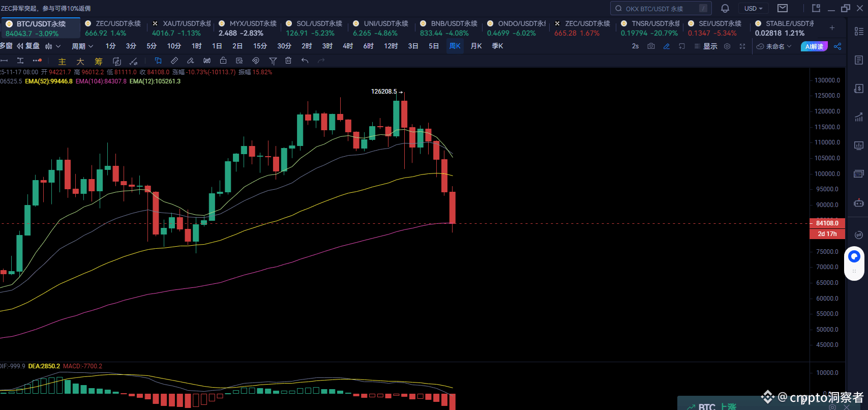Screen dimensions: 868x410
Task: Select the 季K quarterly timeframe
Action: click(498, 46)
